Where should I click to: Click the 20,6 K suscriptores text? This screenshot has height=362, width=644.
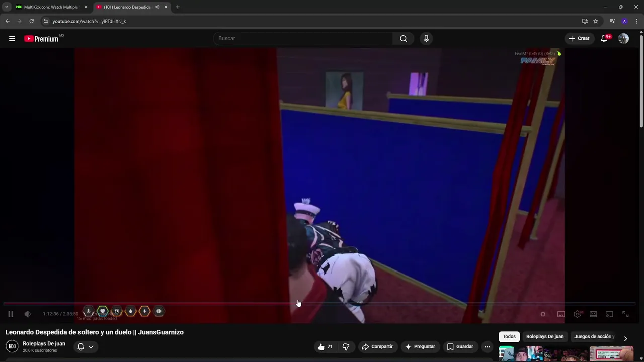(40, 350)
